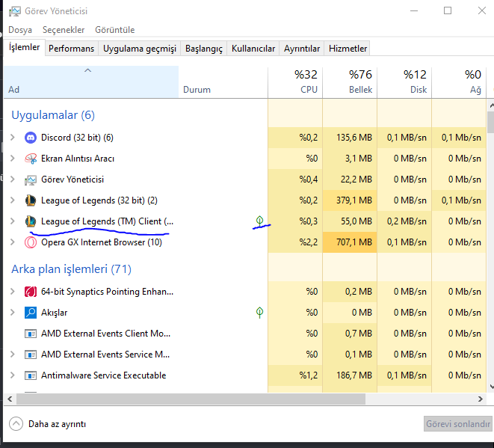Click the horizontal scrollbar right arrow
This screenshot has height=448, width=494.
click(481, 399)
